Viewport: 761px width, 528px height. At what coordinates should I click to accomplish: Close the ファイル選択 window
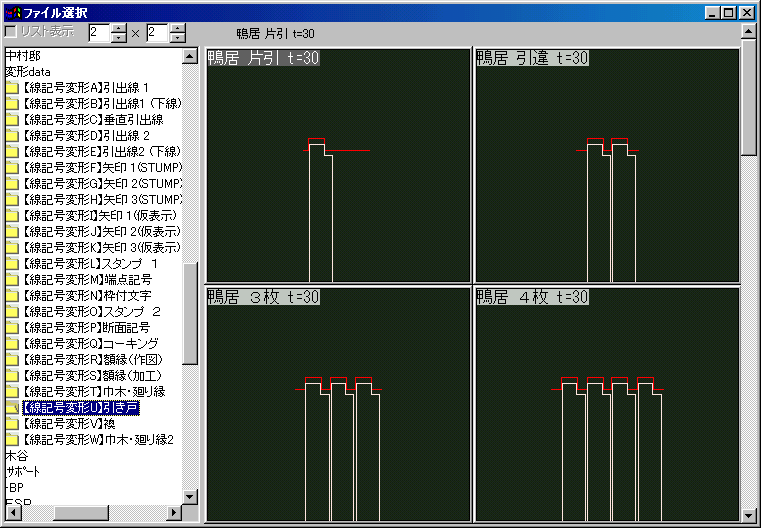click(746, 13)
